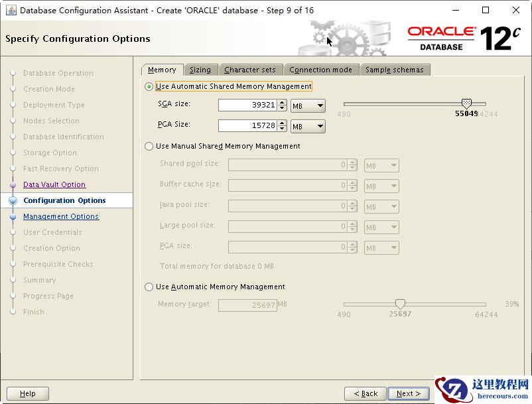This screenshot has height=404, width=532.
Task: Click the application icon in the title bar
Action: [11, 10]
